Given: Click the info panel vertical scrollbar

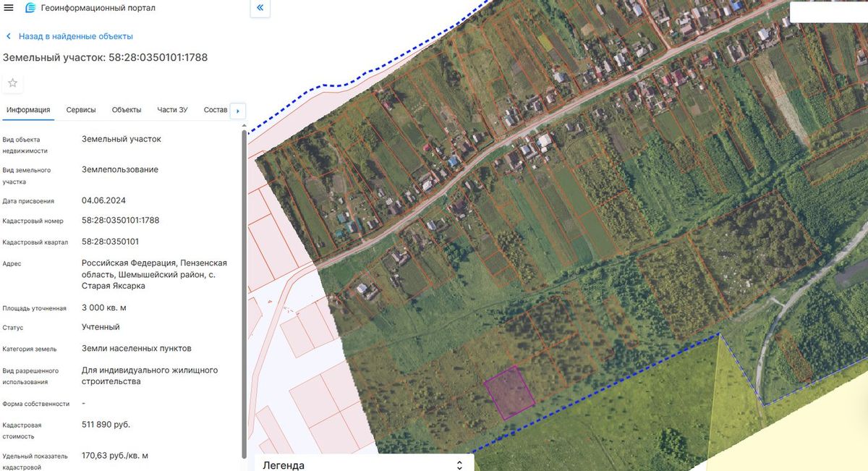Looking at the screenshot, I should click(244, 293).
